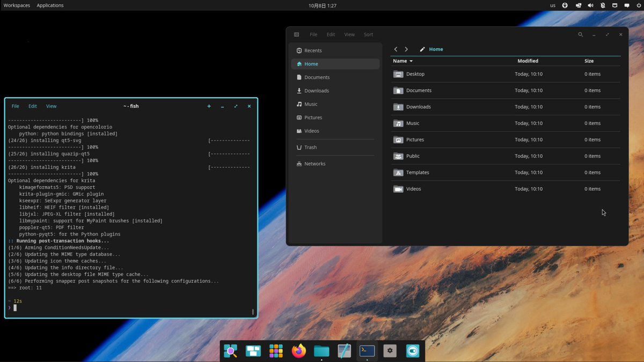Open the application grid from the dock

coord(276,351)
